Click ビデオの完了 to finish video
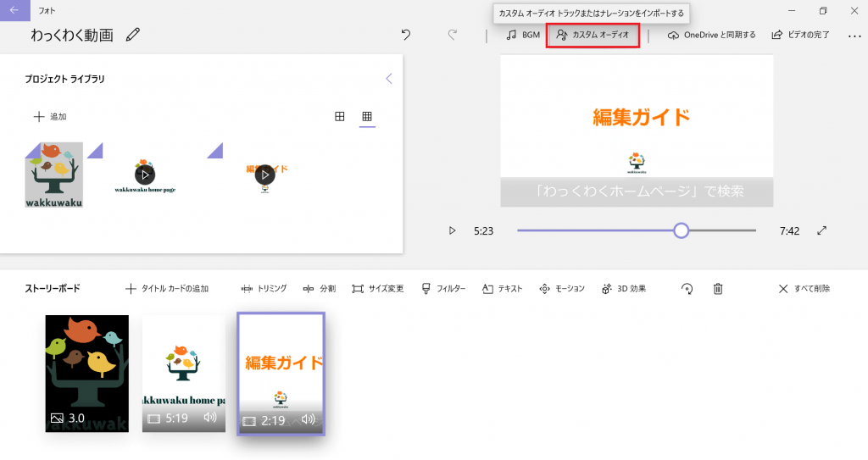This screenshot has width=868, height=460. pyautogui.click(x=800, y=35)
